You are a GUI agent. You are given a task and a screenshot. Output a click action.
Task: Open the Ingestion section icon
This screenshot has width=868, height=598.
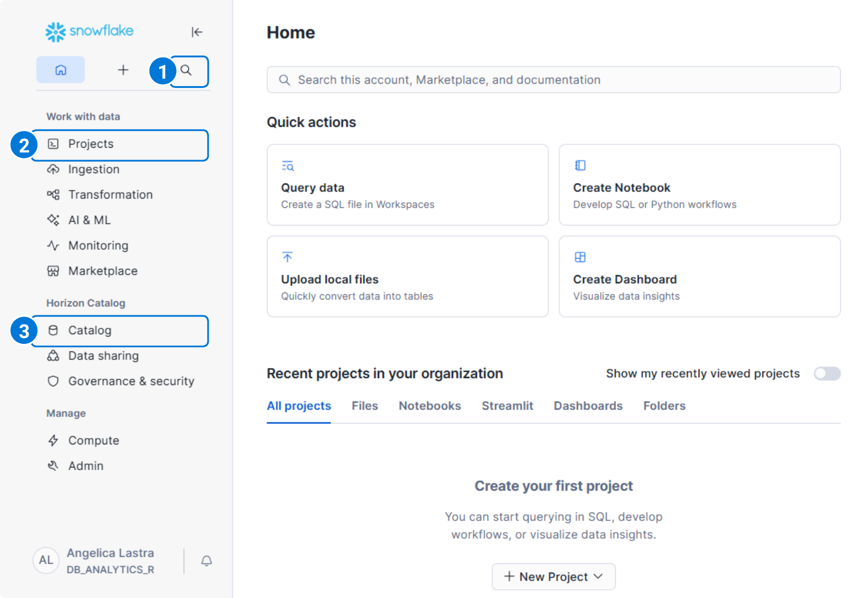[53, 169]
